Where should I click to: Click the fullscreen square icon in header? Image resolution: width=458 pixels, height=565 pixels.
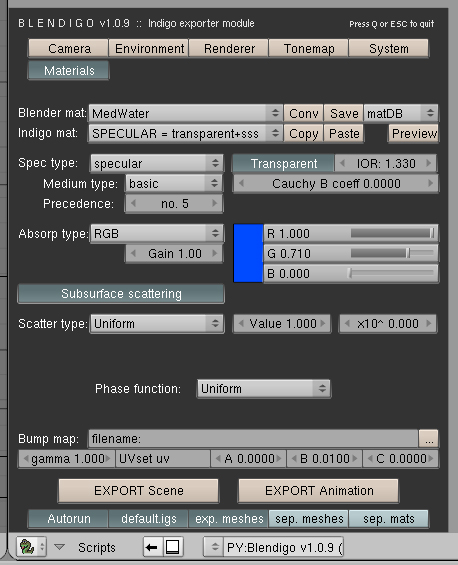pos(173,547)
